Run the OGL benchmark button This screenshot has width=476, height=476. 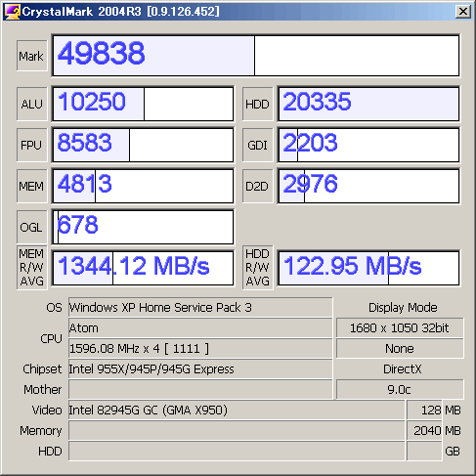click(x=31, y=227)
